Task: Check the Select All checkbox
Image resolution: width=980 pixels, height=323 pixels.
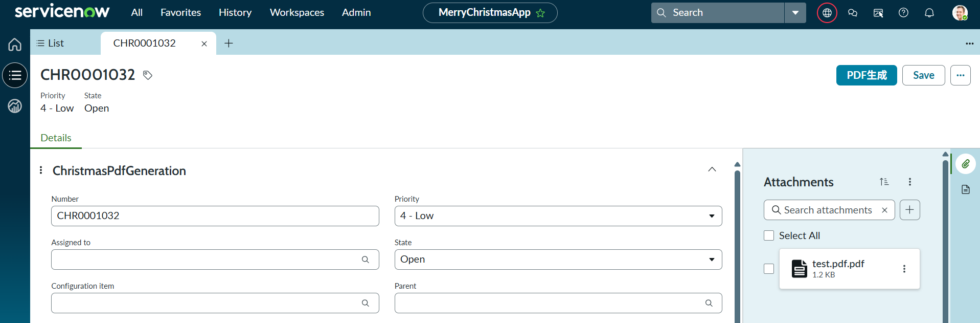Action: [x=769, y=235]
